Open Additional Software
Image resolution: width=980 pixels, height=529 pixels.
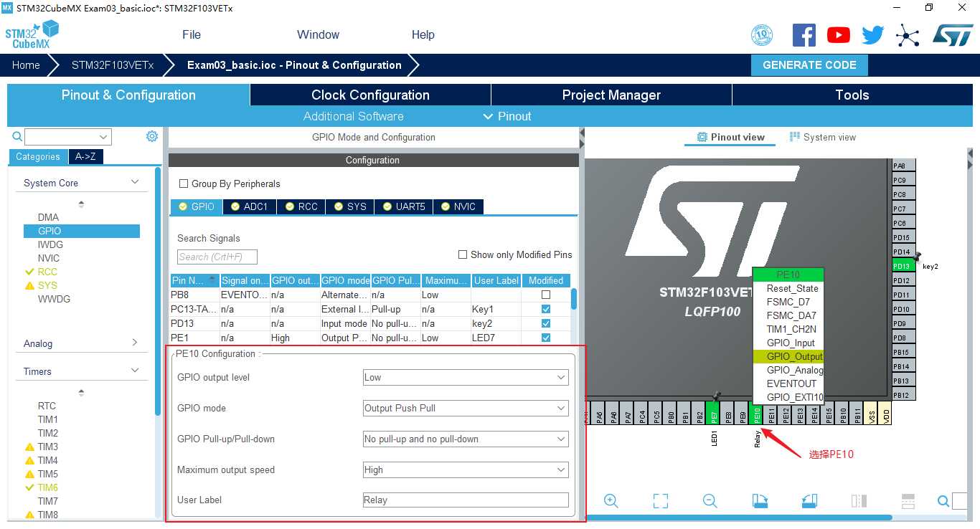[x=353, y=116]
